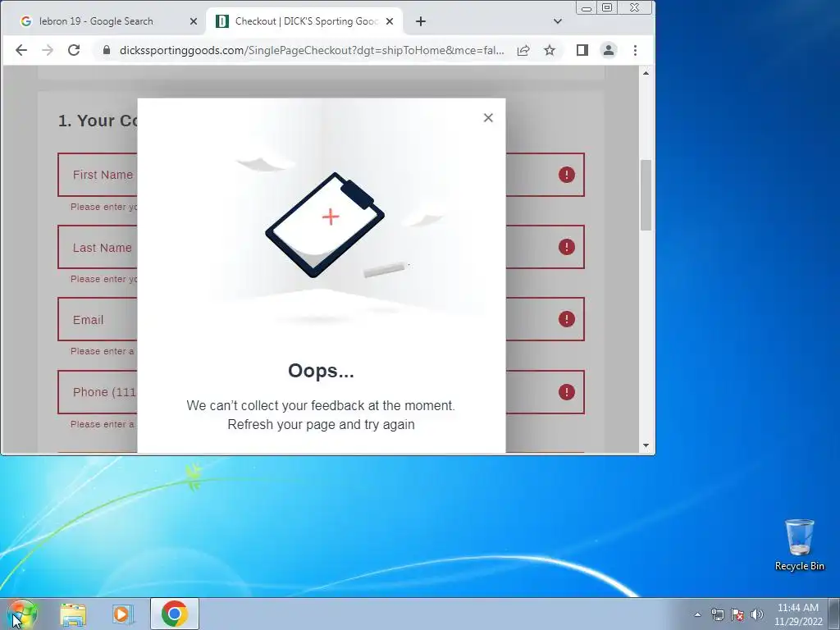Bookmark this page with the star

(550, 50)
